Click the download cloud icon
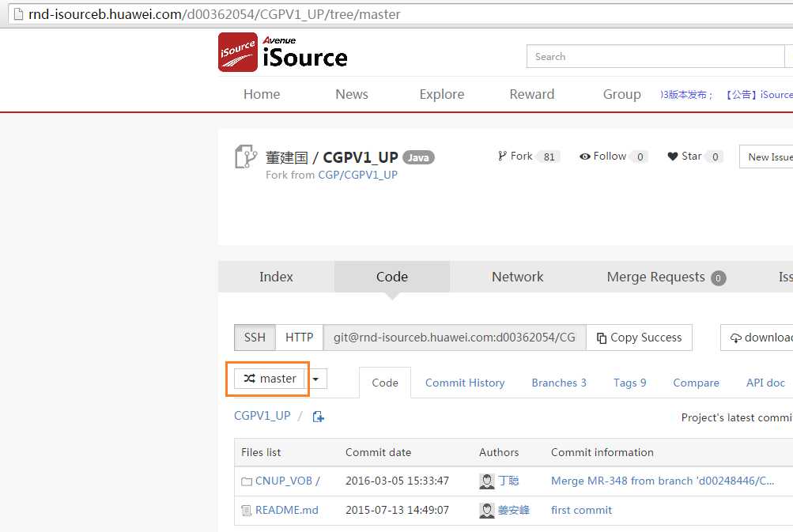The width and height of the screenshot is (793, 532). click(x=736, y=338)
